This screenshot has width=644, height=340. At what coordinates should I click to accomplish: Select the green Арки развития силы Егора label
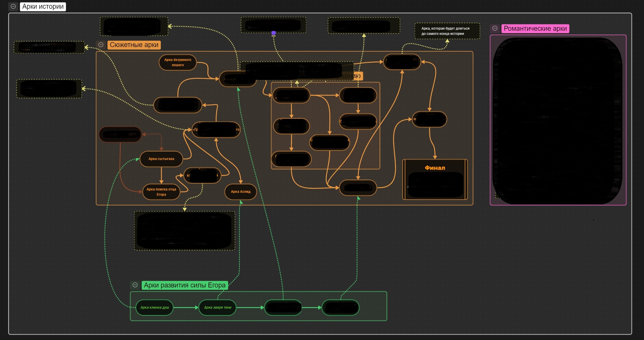click(x=185, y=285)
